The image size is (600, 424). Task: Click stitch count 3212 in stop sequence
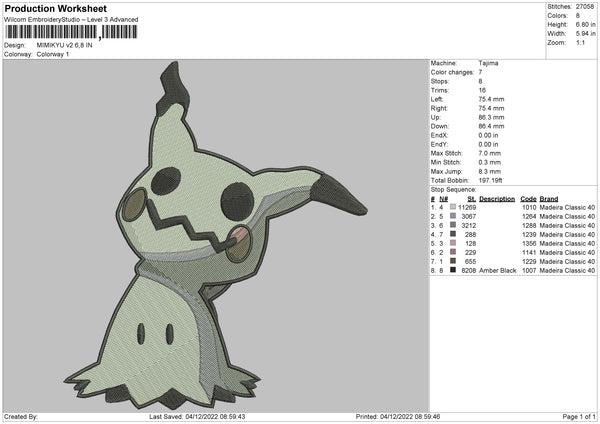pyautogui.click(x=469, y=225)
